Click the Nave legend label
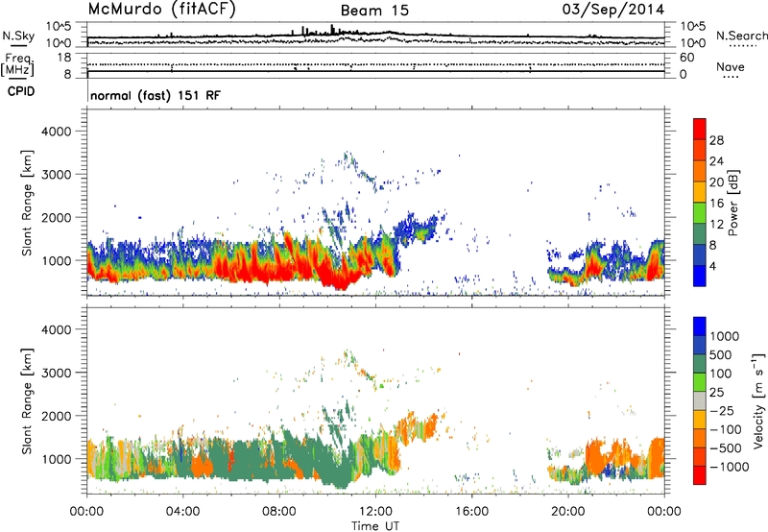This screenshot has height=532, width=768. coord(731,66)
